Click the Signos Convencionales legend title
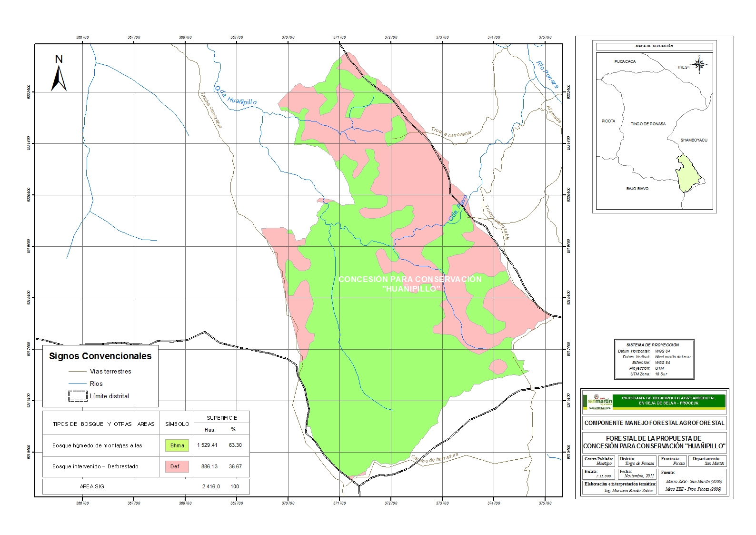756x535 pixels. pos(100,356)
